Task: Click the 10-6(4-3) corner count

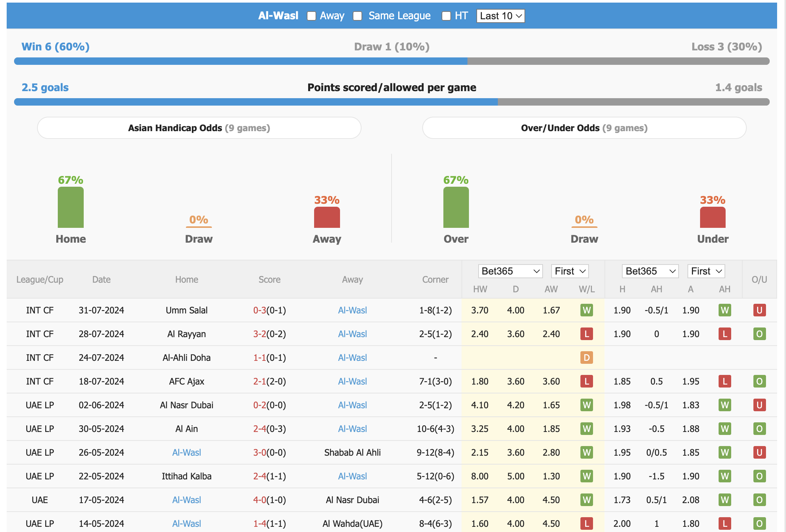Action: click(435, 429)
